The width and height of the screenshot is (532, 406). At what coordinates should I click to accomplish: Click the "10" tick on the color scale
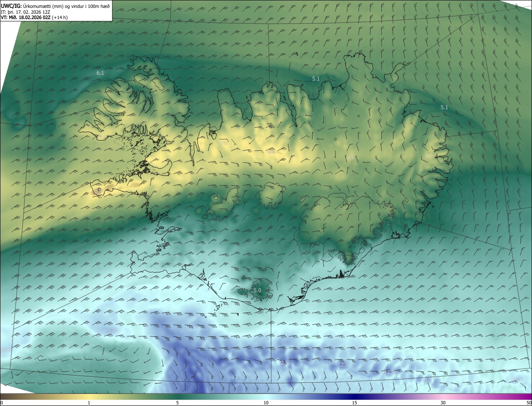pyautogui.click(x=266, y=403)
